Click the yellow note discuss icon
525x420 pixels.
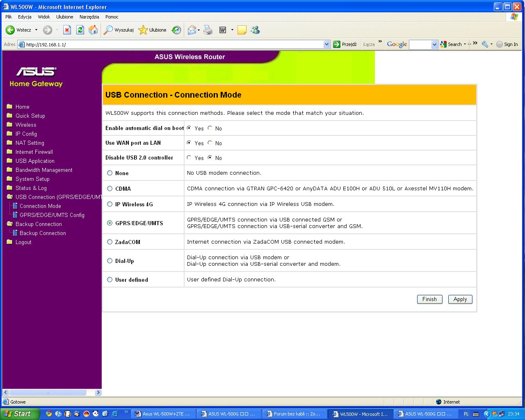242,30
